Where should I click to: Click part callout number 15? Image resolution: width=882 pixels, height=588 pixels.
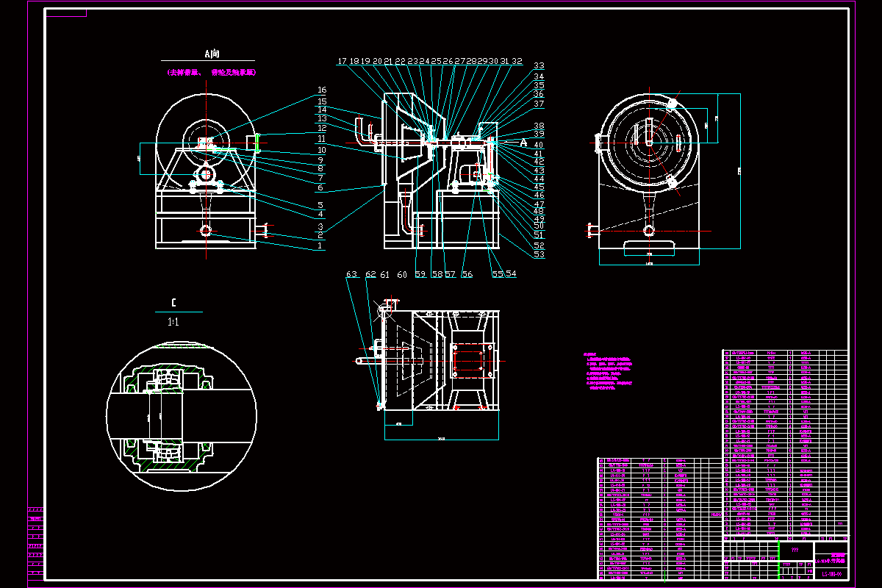321,101
